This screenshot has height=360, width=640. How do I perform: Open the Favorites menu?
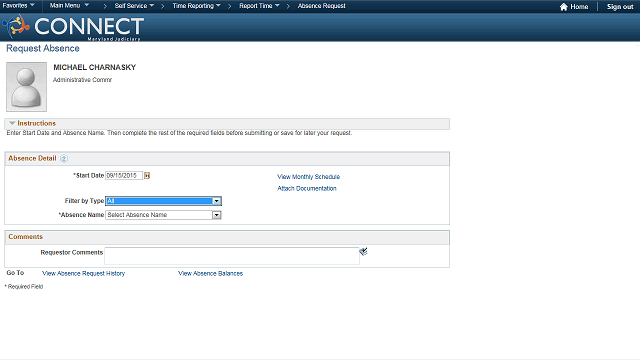18,6
